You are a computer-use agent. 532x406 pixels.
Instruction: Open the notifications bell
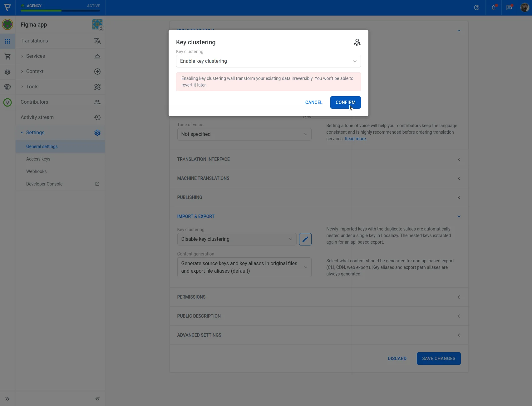493,7
